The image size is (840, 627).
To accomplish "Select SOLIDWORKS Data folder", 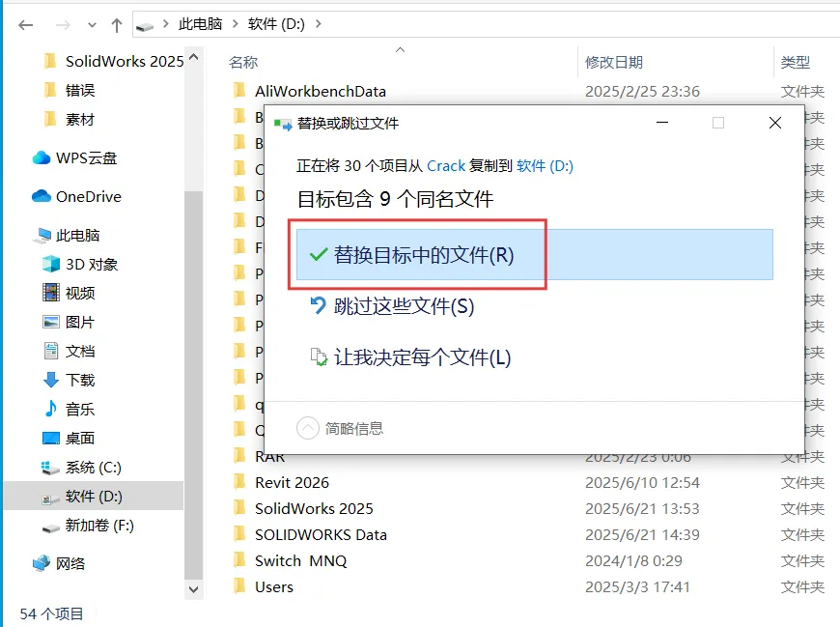I will 321,535.
